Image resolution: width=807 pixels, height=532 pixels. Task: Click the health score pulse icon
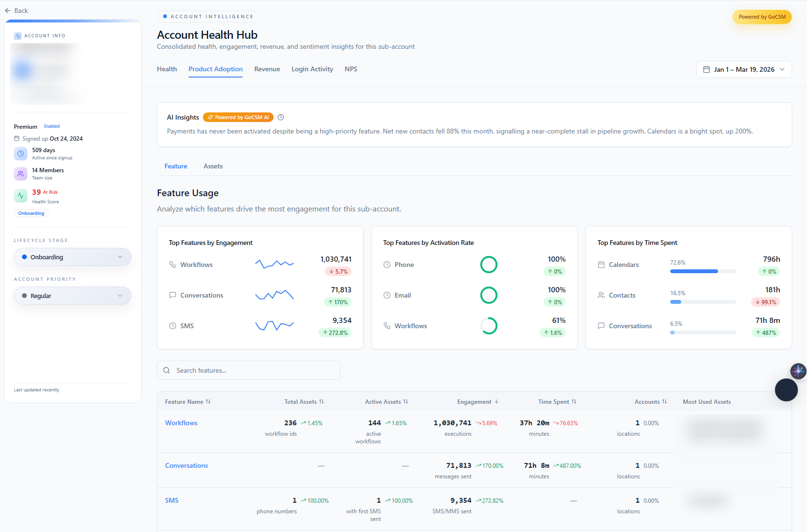pyautogui.click(x=21, y=196)
